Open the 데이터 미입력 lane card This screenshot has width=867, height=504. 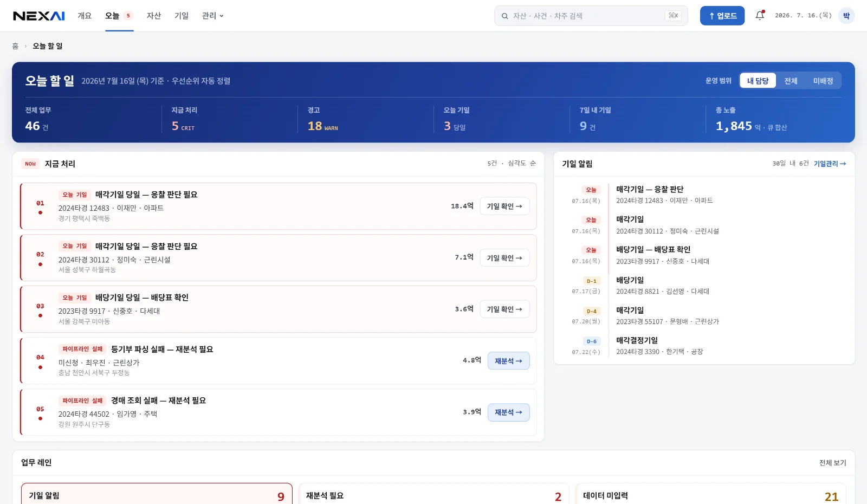[710, 494]
